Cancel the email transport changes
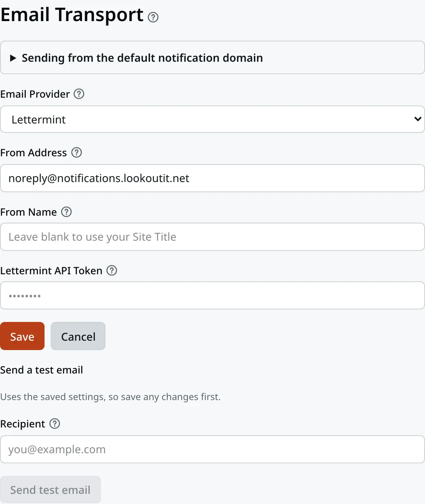This screenshot has height=504, width=425. click(x=78, y=336)
